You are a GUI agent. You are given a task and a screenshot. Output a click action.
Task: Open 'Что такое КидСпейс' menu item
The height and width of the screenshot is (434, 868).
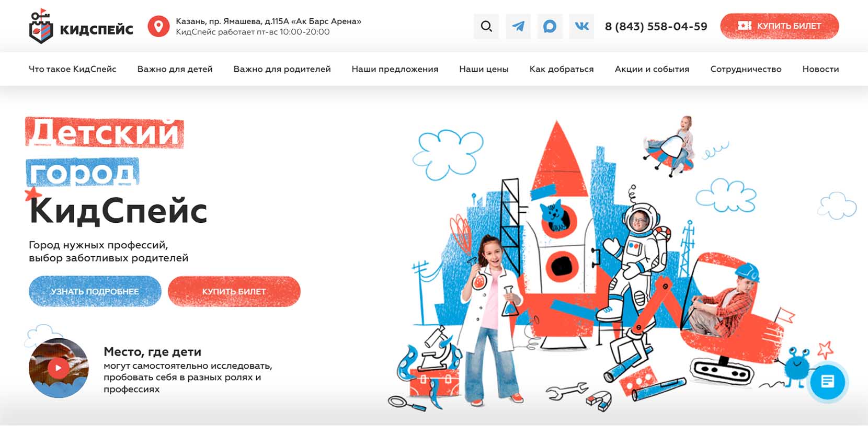pos(72,69)
